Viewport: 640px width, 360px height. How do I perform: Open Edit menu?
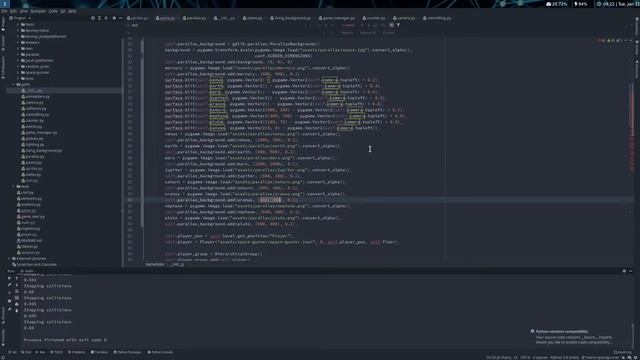pos(13,11)
